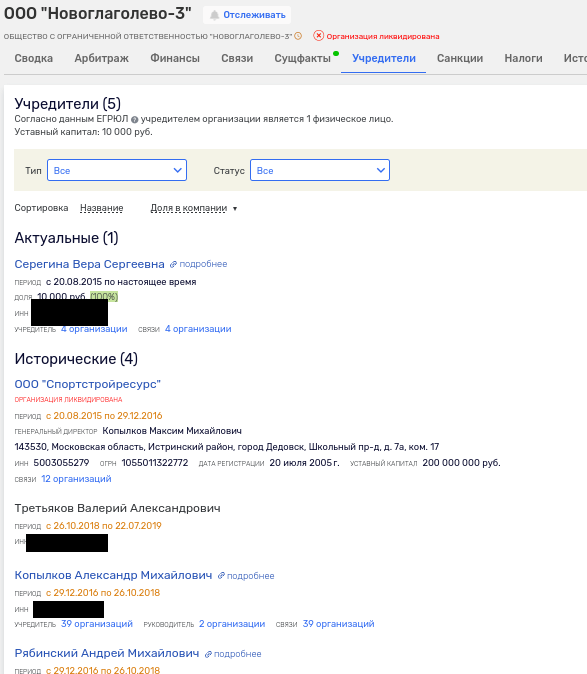The height and width of the screenshot is (674, 587).
Task: Click ИНН value 5003055279
Action: [61, 463]
